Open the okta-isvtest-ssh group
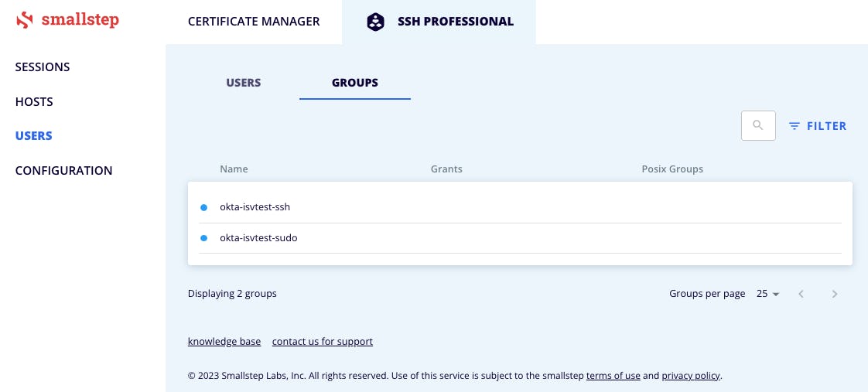Viewport: 868px width, 392px height. coord(255,207)
